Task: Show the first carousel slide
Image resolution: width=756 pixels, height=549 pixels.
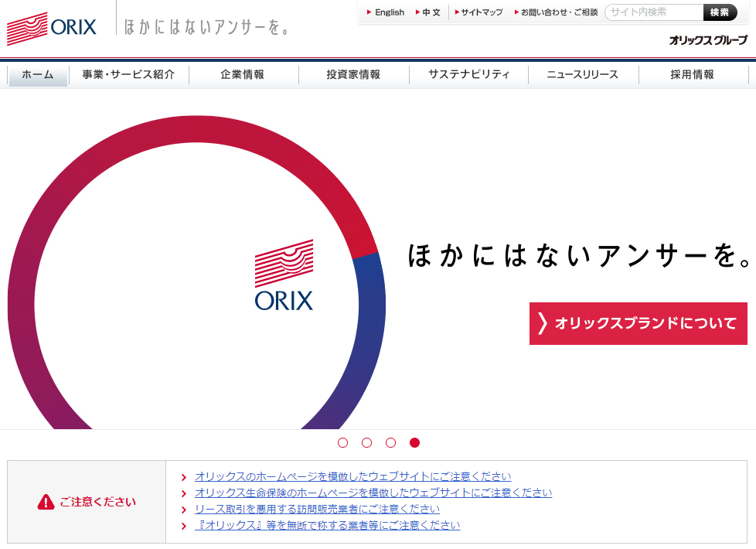Action: tap(342, 443)
